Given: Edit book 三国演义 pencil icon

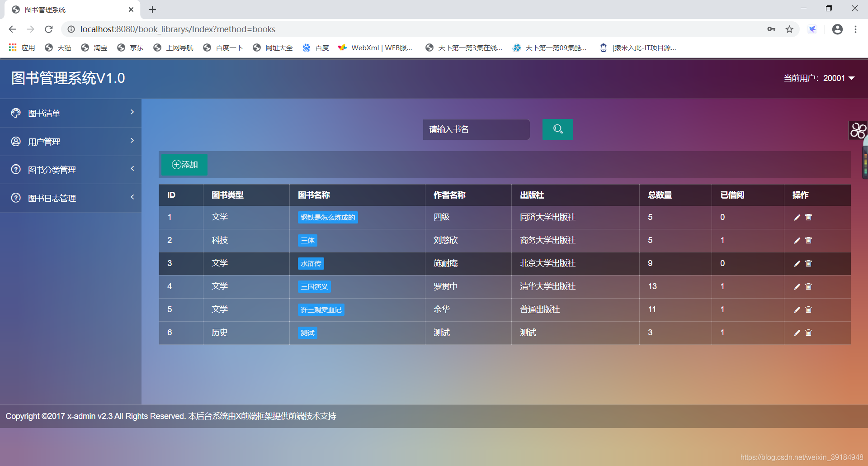Looking at the screenshot, I should (x=797, y=287).
